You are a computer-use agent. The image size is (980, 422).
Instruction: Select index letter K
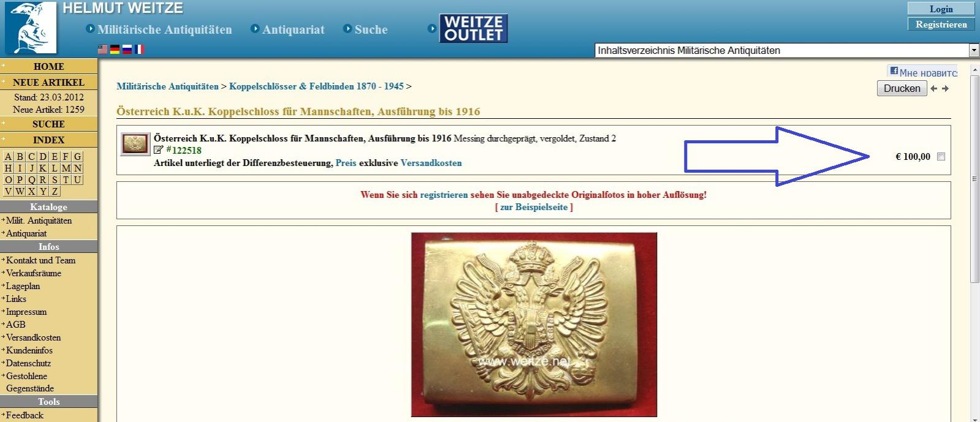point(43,168)
